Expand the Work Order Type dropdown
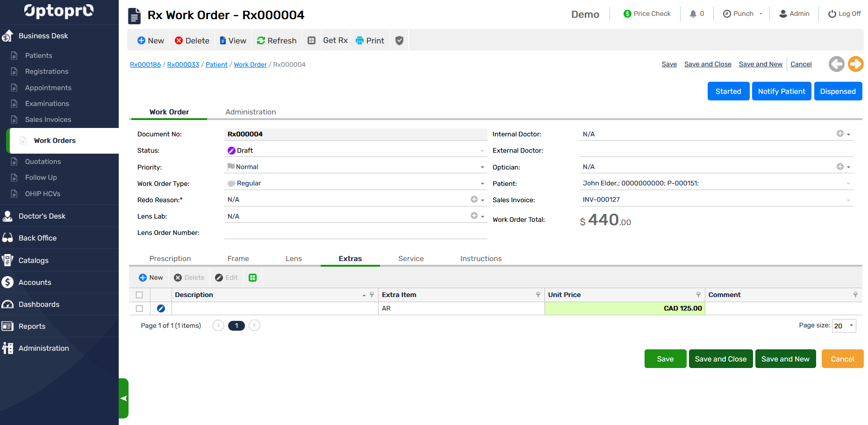 pos(482,184)
